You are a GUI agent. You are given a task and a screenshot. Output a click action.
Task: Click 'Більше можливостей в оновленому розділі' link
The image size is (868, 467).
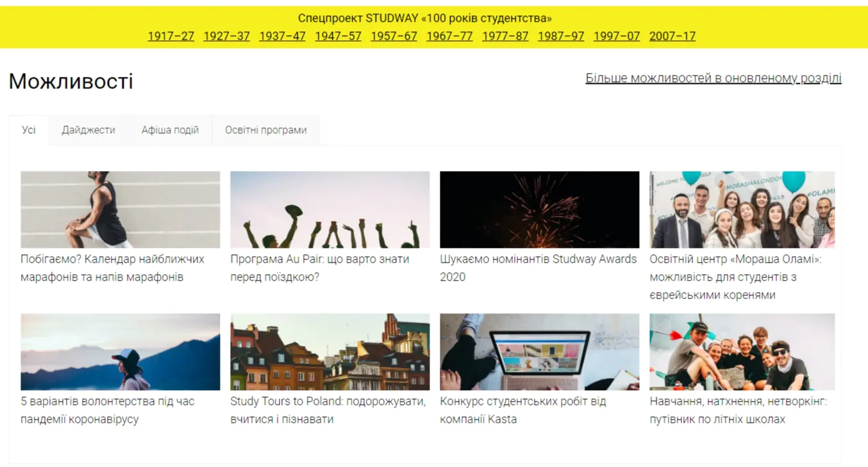pyautogui.click(x=713, y=78)
